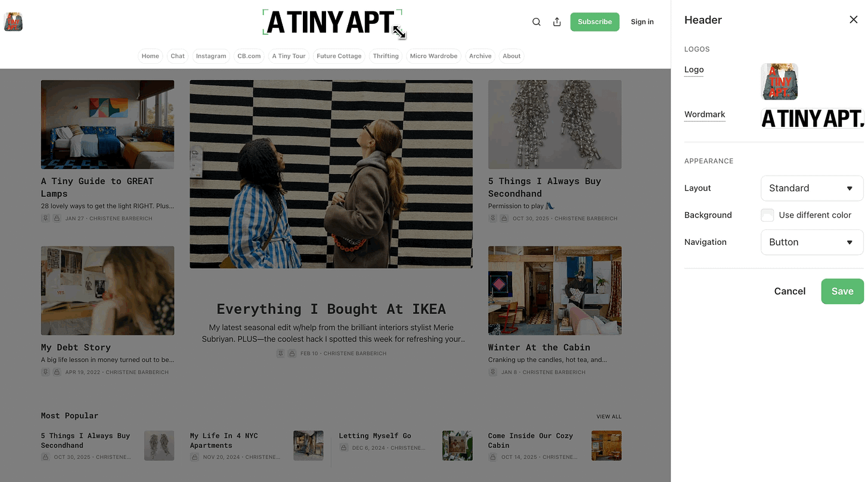
Task: Close the Header settings panel
Action: [853, 20]
